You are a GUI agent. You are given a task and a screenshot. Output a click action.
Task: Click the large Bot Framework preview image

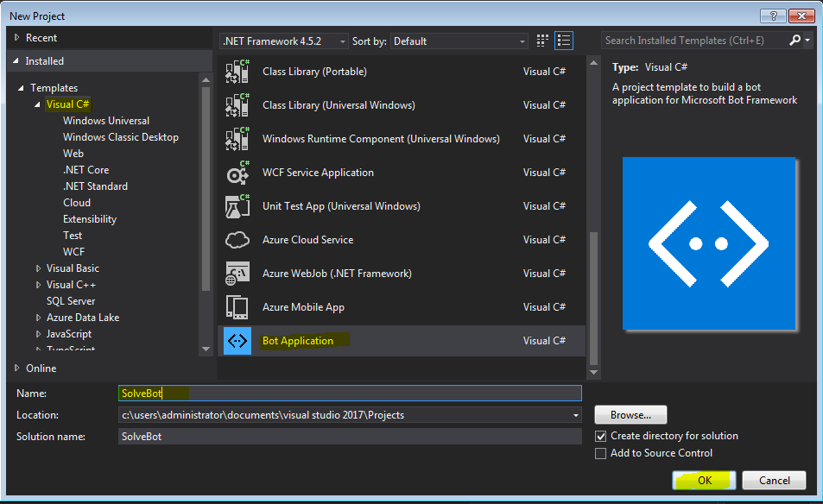tap(709, 243)
